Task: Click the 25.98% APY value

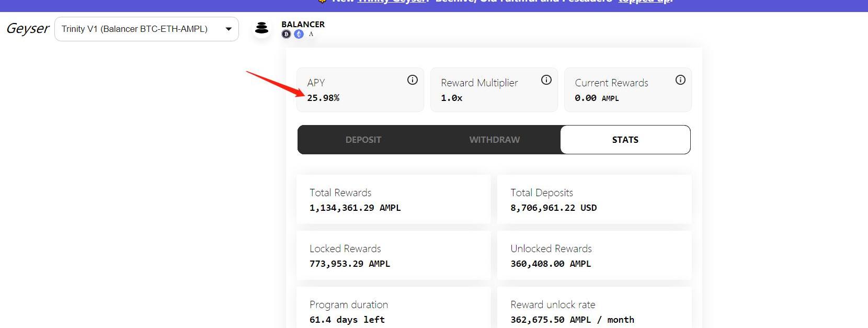Action: (x=323, y=98)
